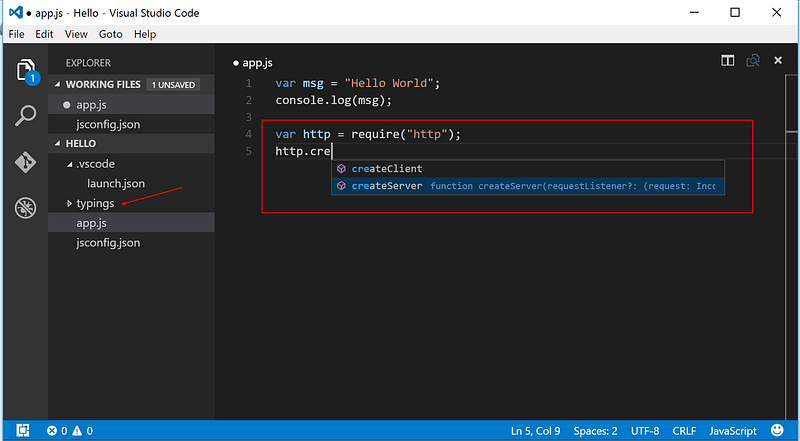Close the app.js editor

click(x=778, y=60)
